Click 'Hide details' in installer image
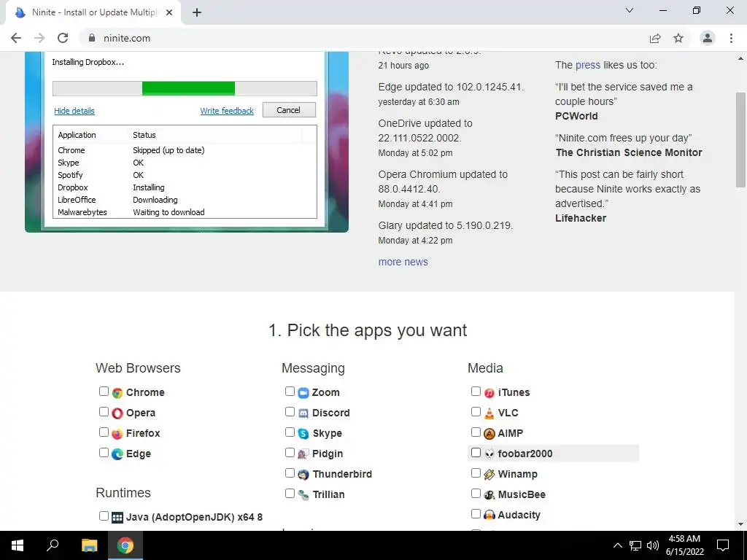 point(74,111)
